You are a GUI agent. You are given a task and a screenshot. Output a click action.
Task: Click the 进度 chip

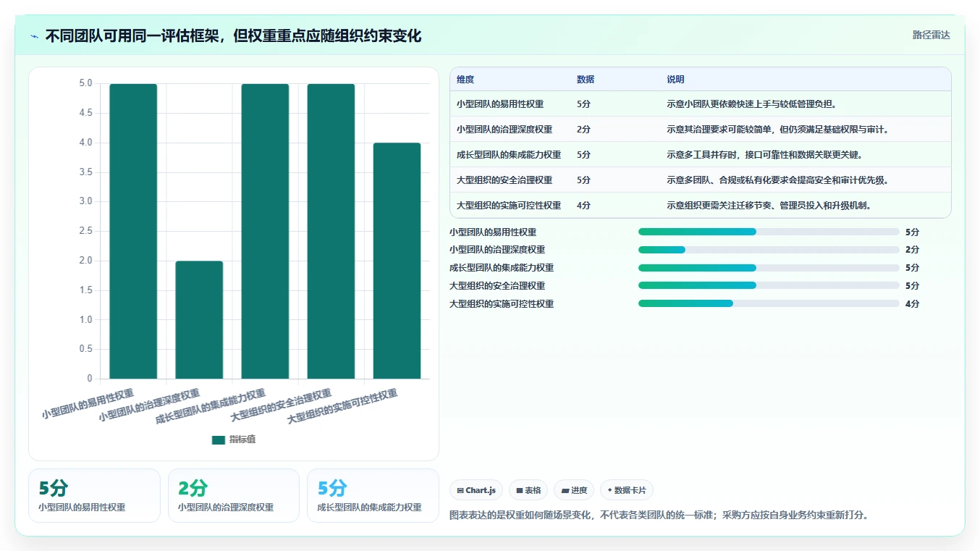[x=574, y=490]
